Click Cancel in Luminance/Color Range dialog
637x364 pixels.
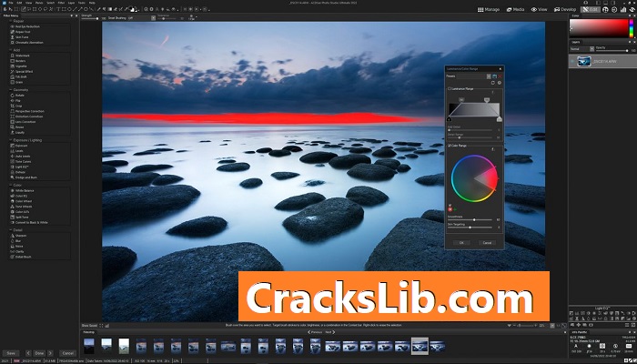[487, 243]
